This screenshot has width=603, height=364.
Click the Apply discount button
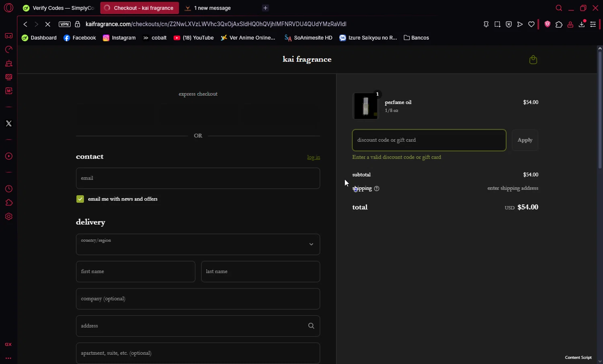(525, 140)
